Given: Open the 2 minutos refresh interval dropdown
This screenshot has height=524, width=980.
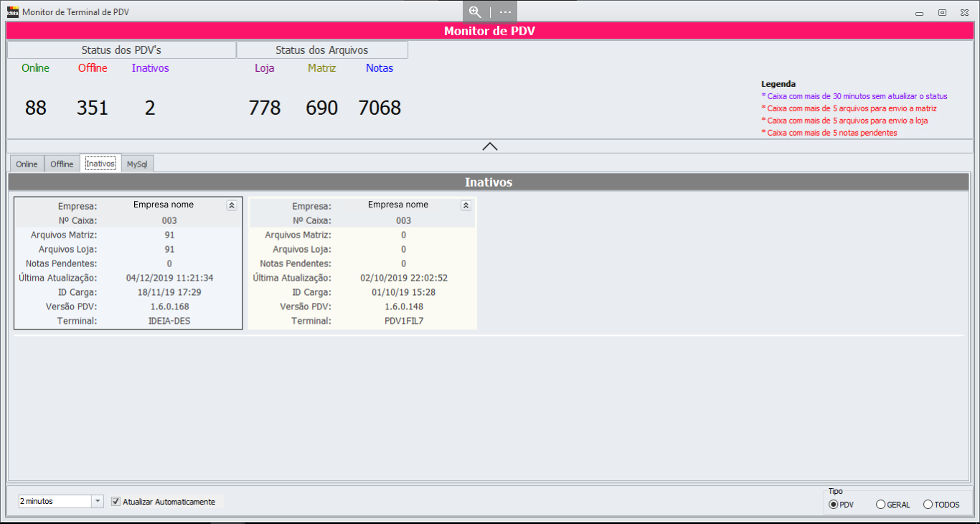Looking at the screenshot, I should point(98,502).
